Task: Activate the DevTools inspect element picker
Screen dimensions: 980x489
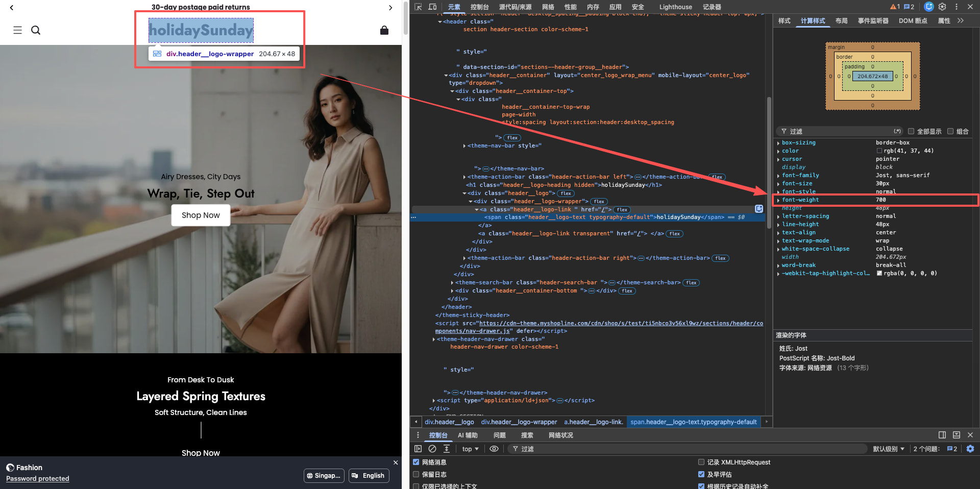Action: coord(418,7)
